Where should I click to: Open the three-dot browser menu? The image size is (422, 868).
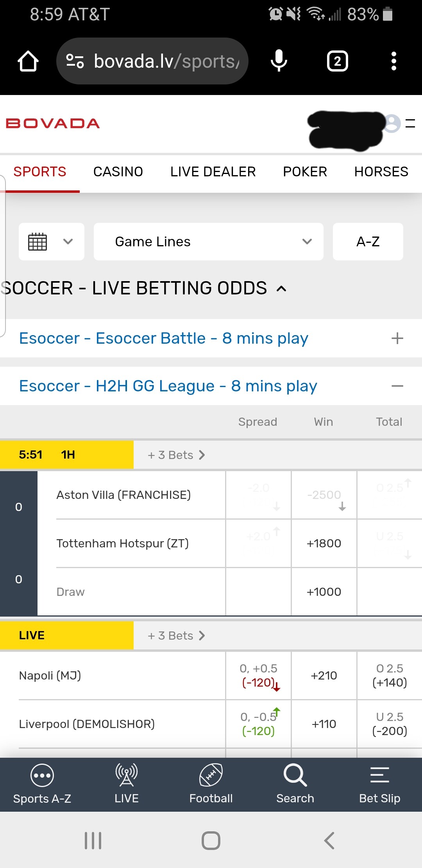pyautogui.click(x=393, y=61)
